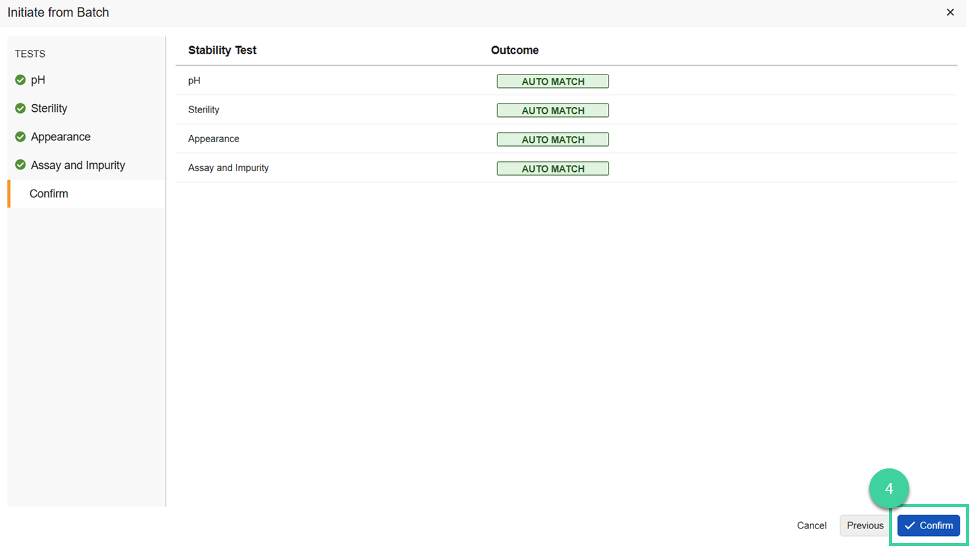Click the Stability Test column header

[x=222, y=50]
